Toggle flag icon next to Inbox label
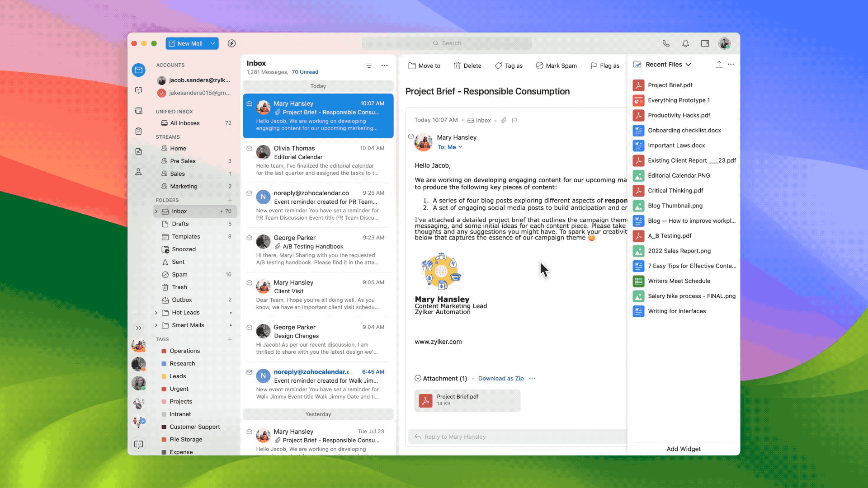 point(514,120)
